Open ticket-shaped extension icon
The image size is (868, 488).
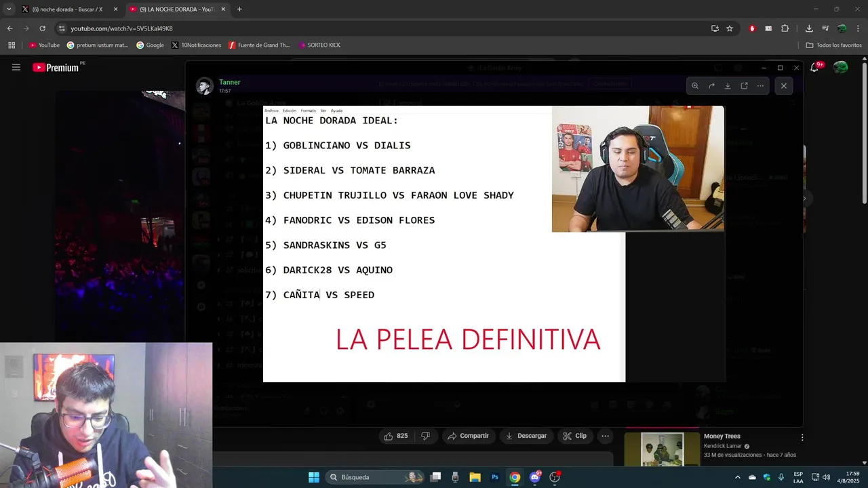pyautogui.click(x=768, y=28)
